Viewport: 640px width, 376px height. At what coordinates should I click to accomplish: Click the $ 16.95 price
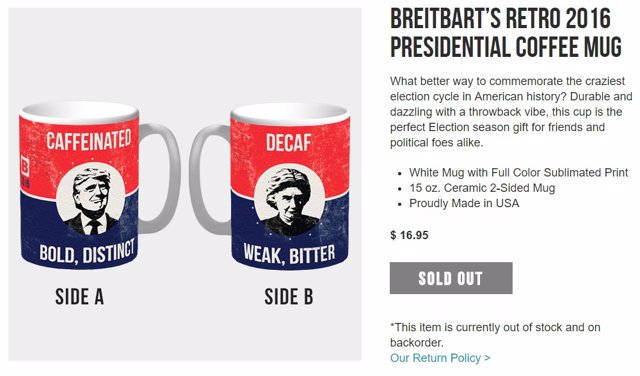pyautogui.click(x=409, y=235)
